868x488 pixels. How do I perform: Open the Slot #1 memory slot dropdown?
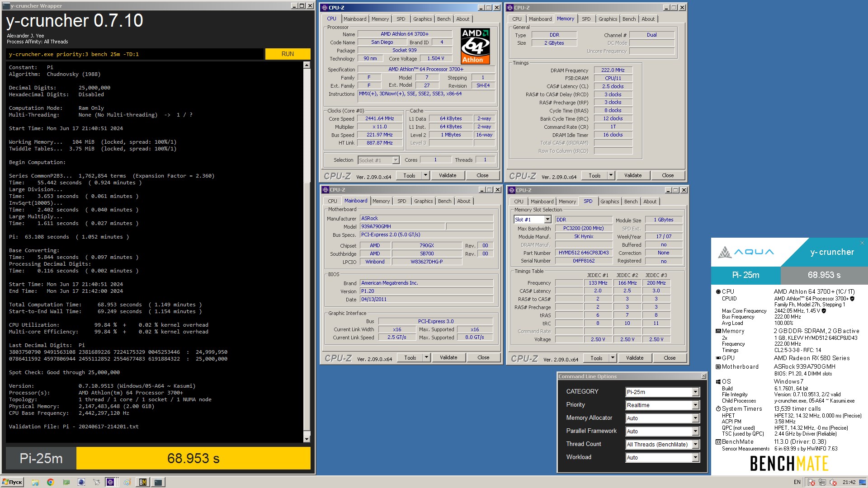(x=547, y=220)
